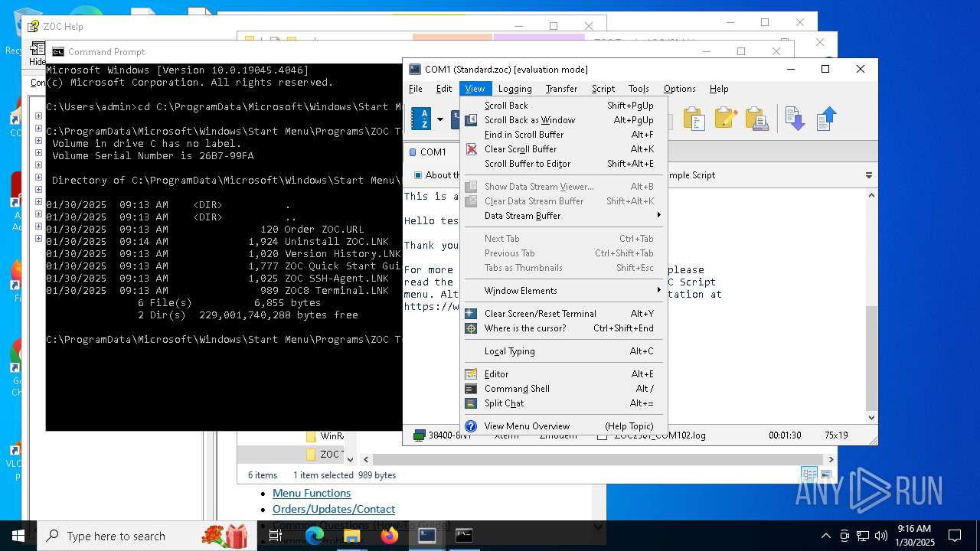Viewport: 980px width, 551px height.
Task: Open the File menu in ZOC
Action: coord(416,89)
